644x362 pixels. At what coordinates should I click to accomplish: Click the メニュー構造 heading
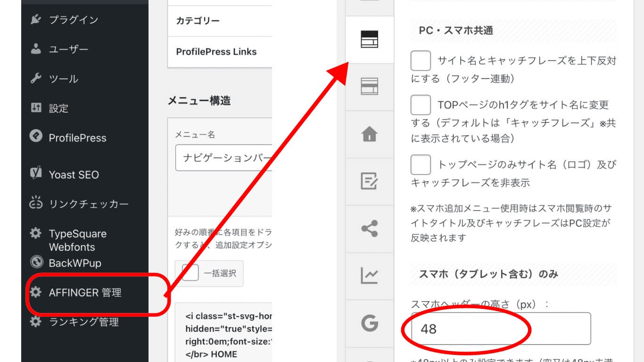coord(199,100)
